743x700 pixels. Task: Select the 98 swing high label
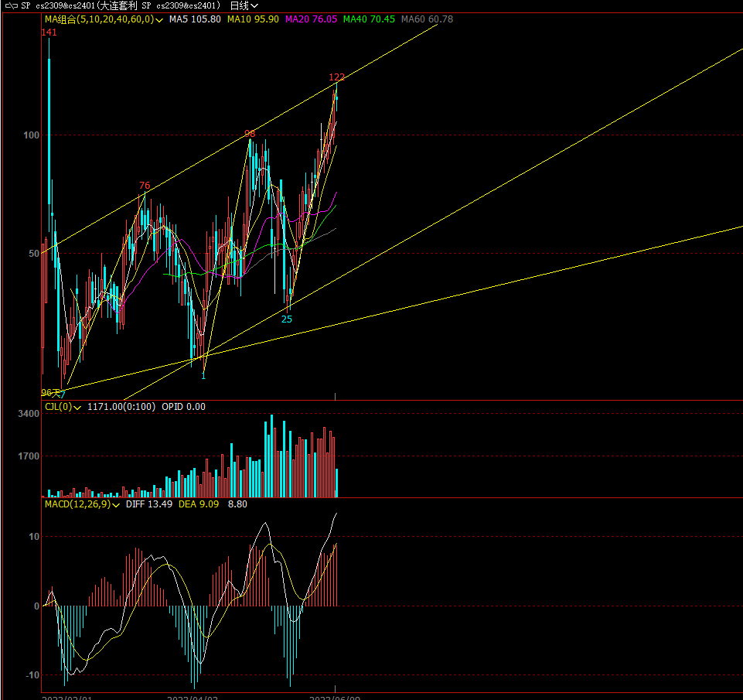pyautogui.click(x=250, y=134)
